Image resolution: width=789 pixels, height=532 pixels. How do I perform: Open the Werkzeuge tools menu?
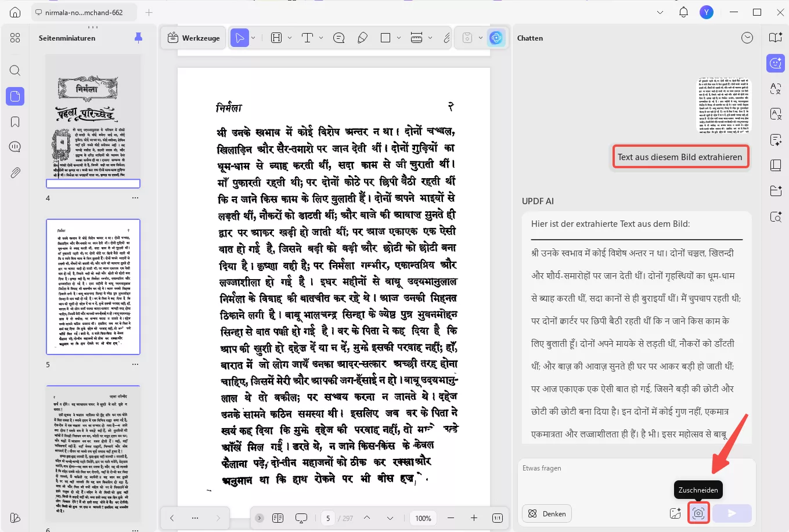[x=194, y=38]
